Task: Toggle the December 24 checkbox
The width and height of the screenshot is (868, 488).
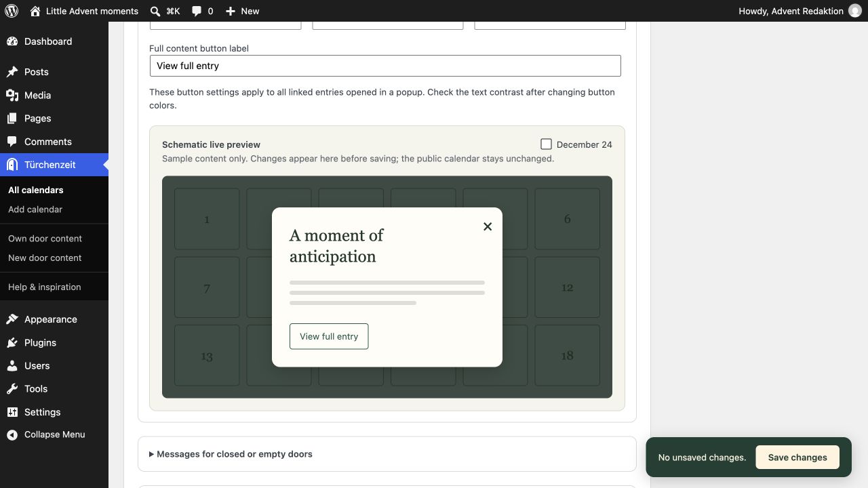Action: 546,144
